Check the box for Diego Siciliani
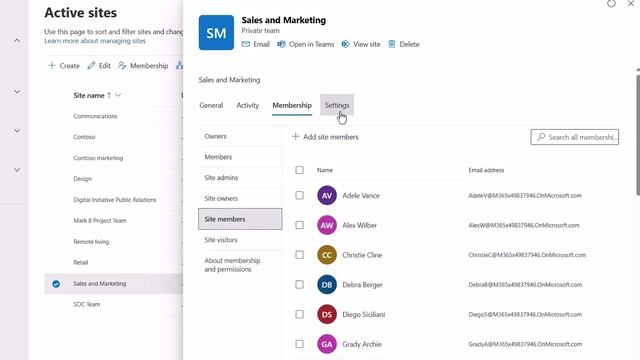Viewport: 640px width, 360px height. click(x=300, y=314)
